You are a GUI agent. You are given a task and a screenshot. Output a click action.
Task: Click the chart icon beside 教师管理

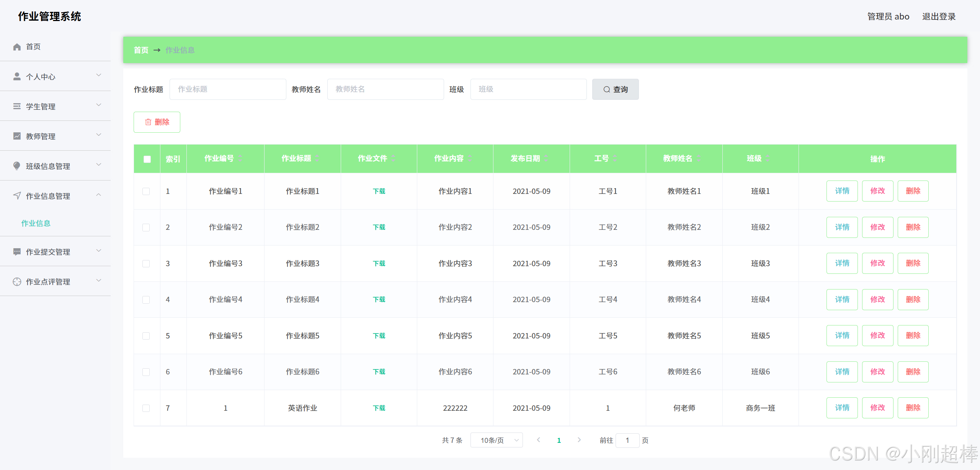(17, 136)
